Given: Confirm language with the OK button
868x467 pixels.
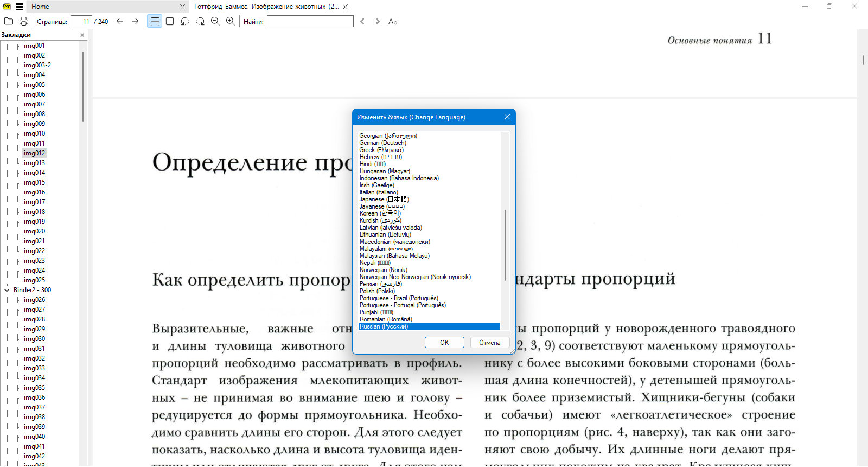Looking at the screenshot, I should [x=444, y=343].
